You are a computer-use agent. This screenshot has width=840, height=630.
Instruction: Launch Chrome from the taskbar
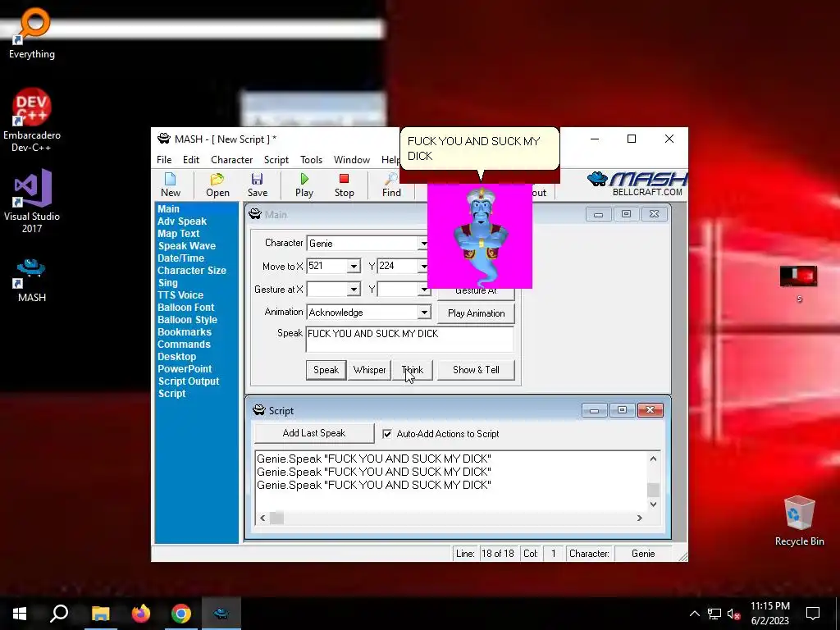(181, 614)
